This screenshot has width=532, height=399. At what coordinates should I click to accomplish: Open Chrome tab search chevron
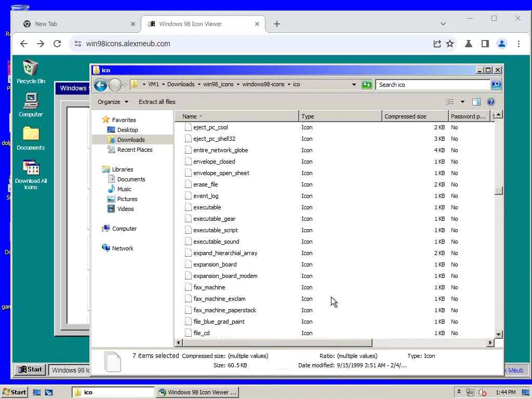[443, 24]
